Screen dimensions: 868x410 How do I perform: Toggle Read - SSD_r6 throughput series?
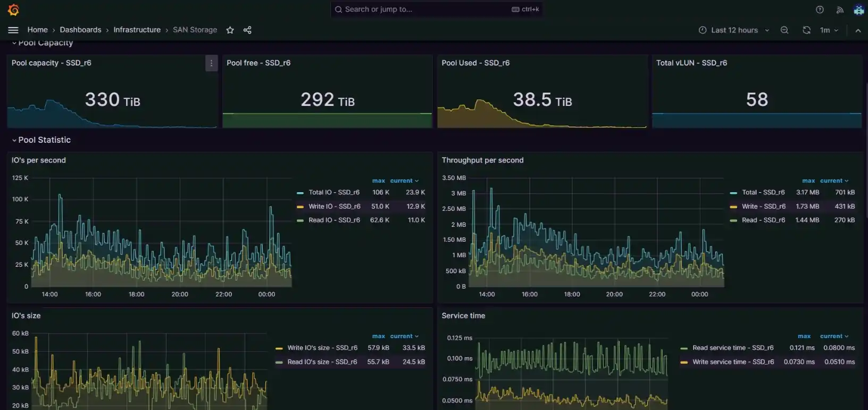pyautogui.click(x=763, y=220)
